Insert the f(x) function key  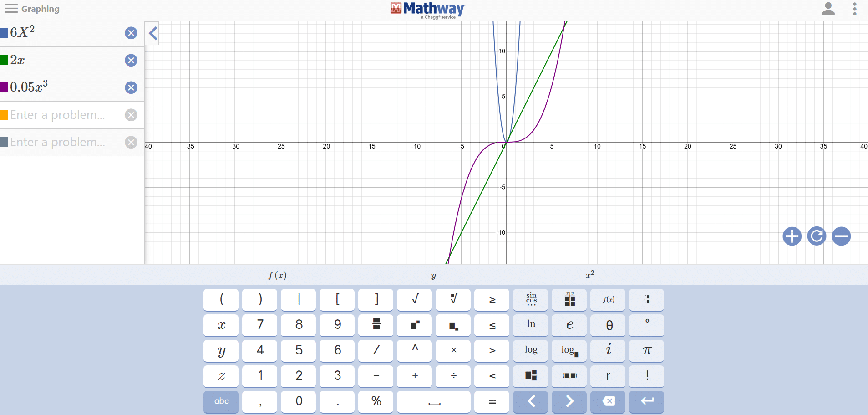pyautogui.click(x=609, y=299)
